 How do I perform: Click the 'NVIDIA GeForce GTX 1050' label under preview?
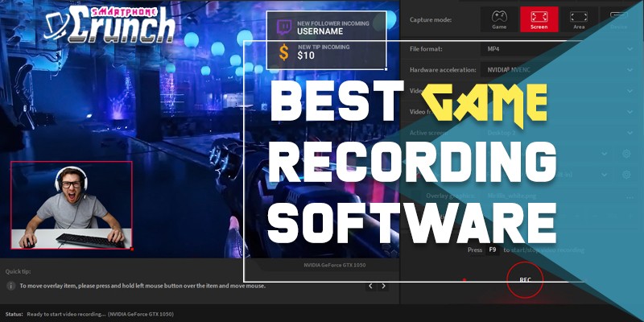coord(335,265)
